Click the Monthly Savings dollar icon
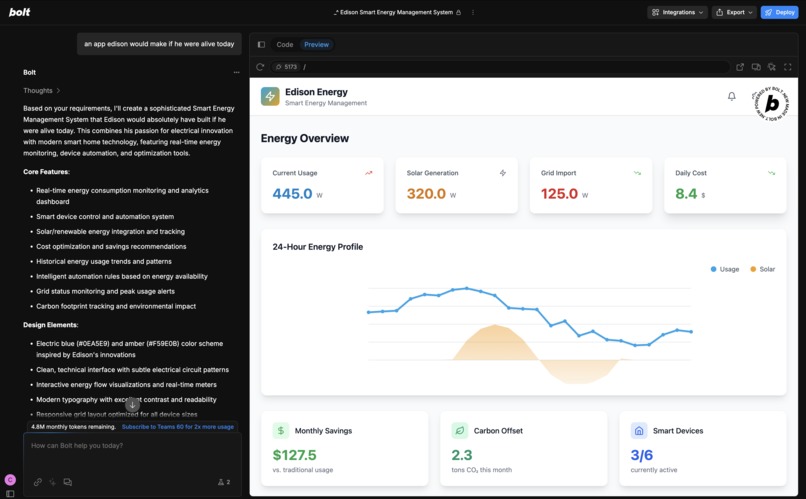806x499 pixels. (x=281, y=431)
